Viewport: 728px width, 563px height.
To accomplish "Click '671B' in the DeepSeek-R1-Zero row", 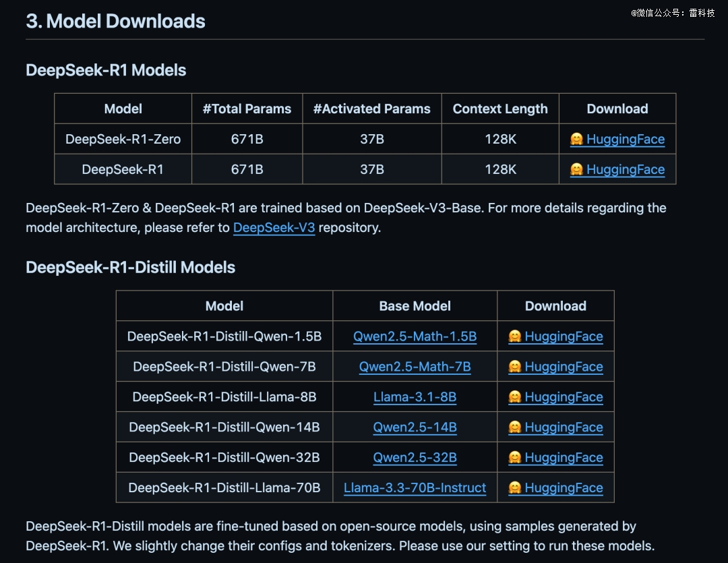I will coord(247,139).
